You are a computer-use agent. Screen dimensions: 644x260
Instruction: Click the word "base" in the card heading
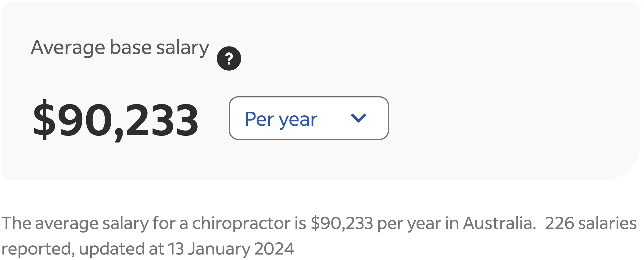click(131, 48)
